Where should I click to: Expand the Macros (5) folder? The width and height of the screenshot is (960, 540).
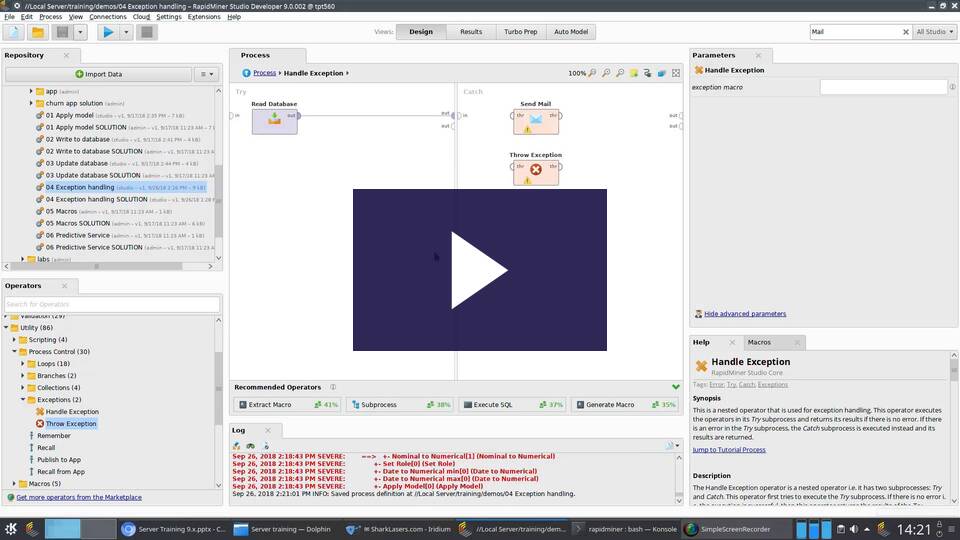pyautogui.click(x=15, y=484)
